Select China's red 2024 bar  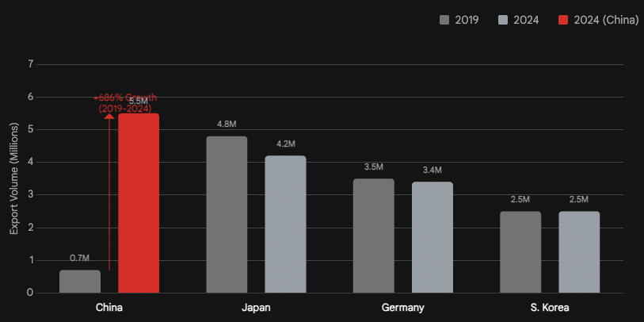tap(139, 203)
